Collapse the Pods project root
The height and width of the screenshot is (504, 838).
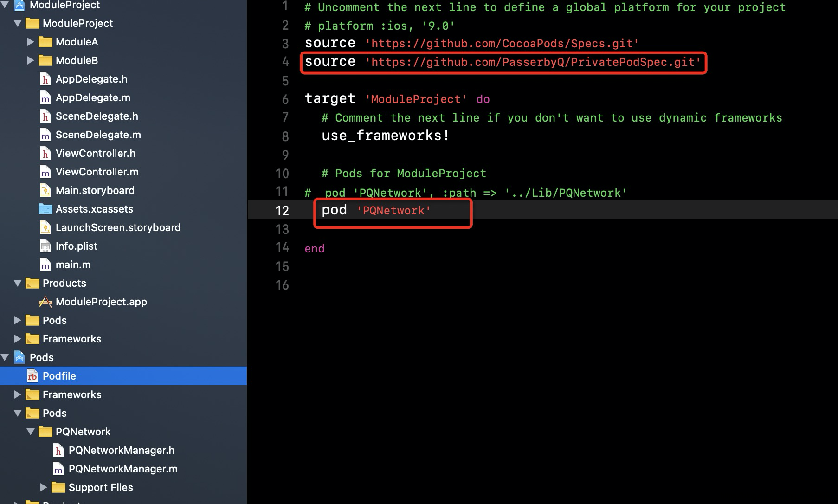pos(5,357)
